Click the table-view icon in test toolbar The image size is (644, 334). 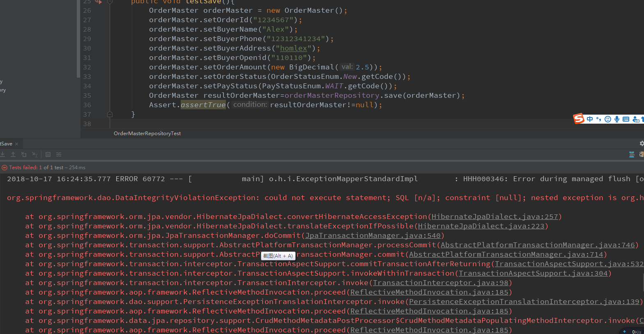point(48,154)
